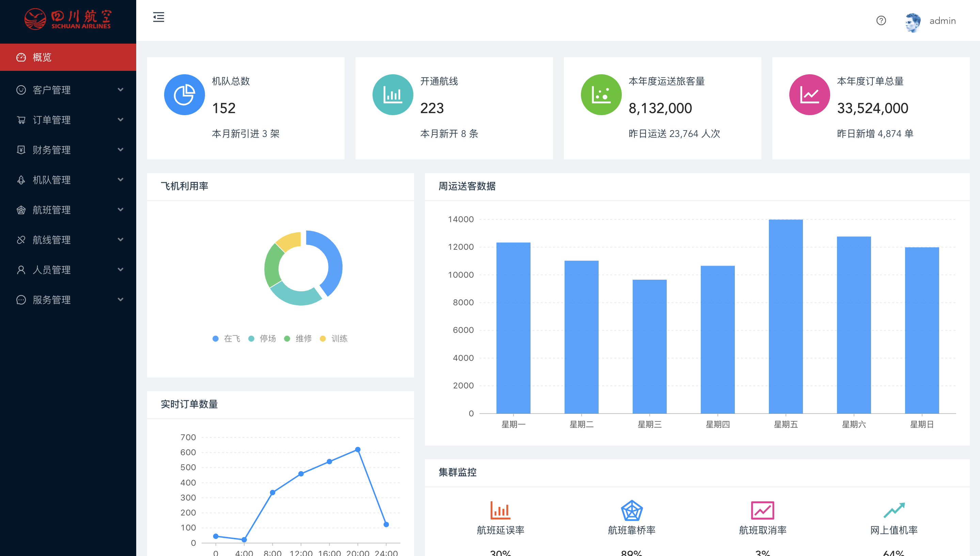
Task: Expand the 客户管理 menu chevron
Action: [x=121, y=90]
